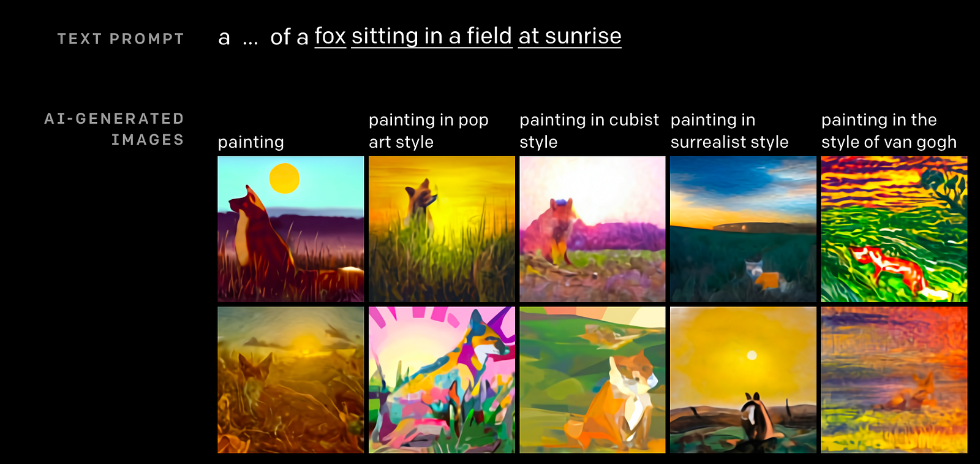This screenshot has height=464, width=980.
Task: Open top surrealist image with blue sky
Action: coord(743,229)
